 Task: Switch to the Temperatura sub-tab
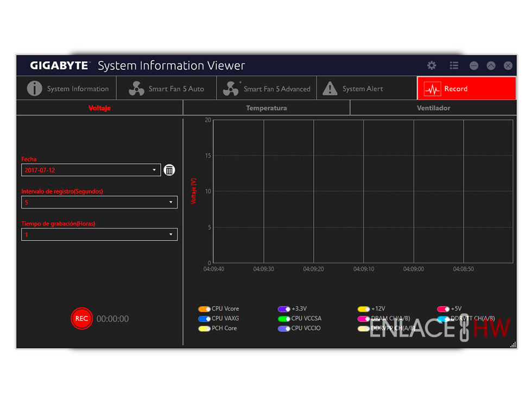coord(267,108)
